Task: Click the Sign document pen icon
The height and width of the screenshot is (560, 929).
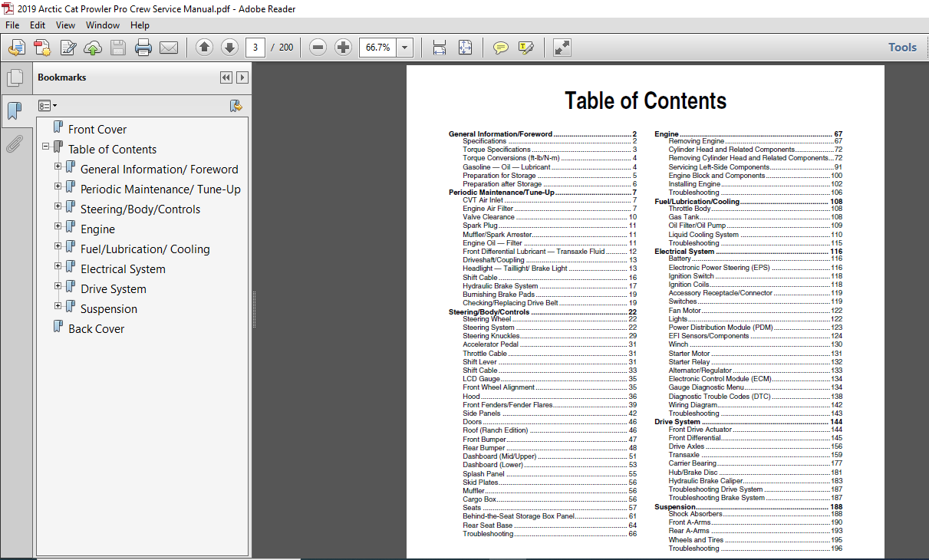Action: point(68,48)
